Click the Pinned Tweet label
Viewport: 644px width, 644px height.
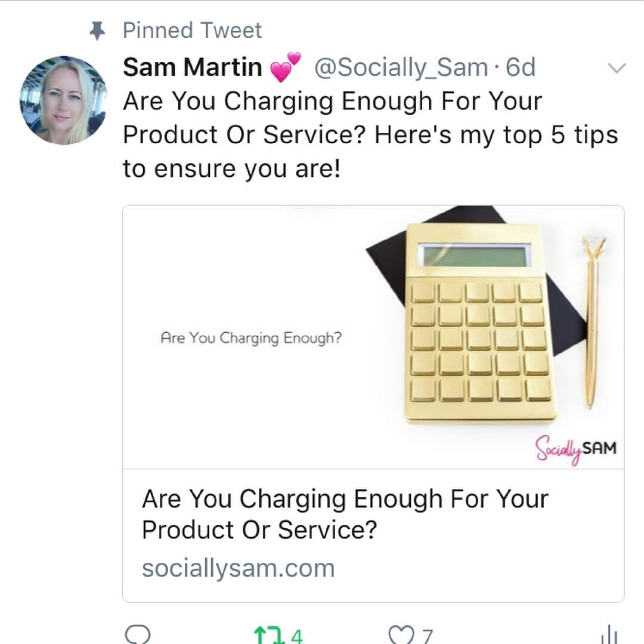tap(191, 29)
